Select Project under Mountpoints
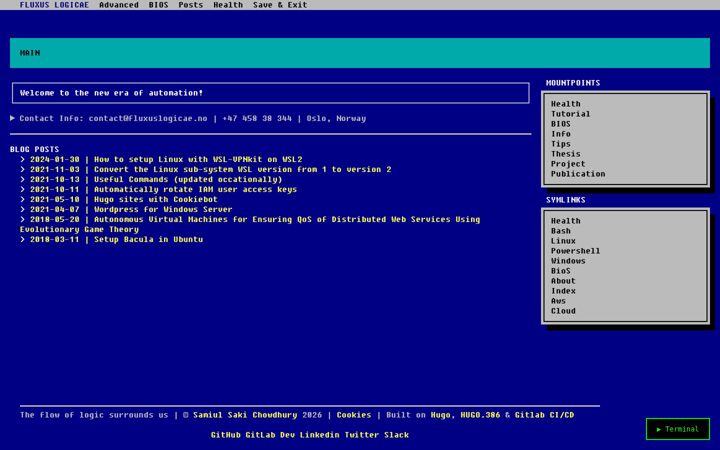Viewport: 720px width, 450px height. coord(568,164)
